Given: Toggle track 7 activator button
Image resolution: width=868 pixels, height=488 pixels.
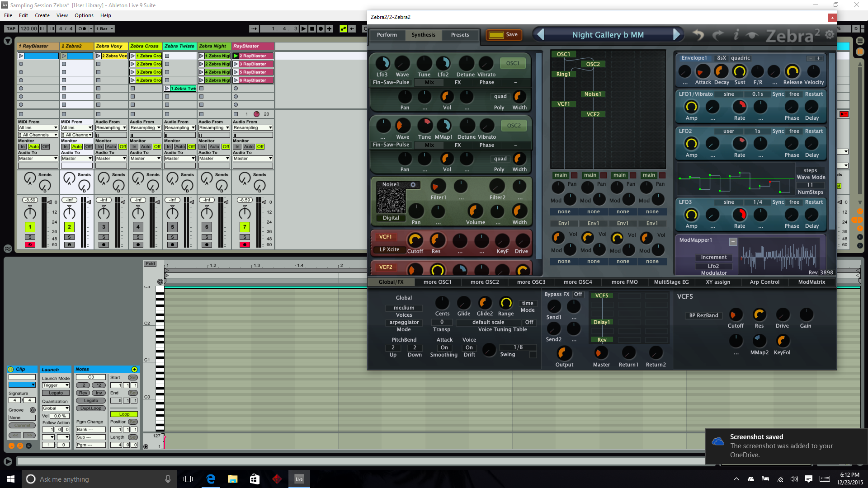Looking at the screenshot, I should (245, 227).
